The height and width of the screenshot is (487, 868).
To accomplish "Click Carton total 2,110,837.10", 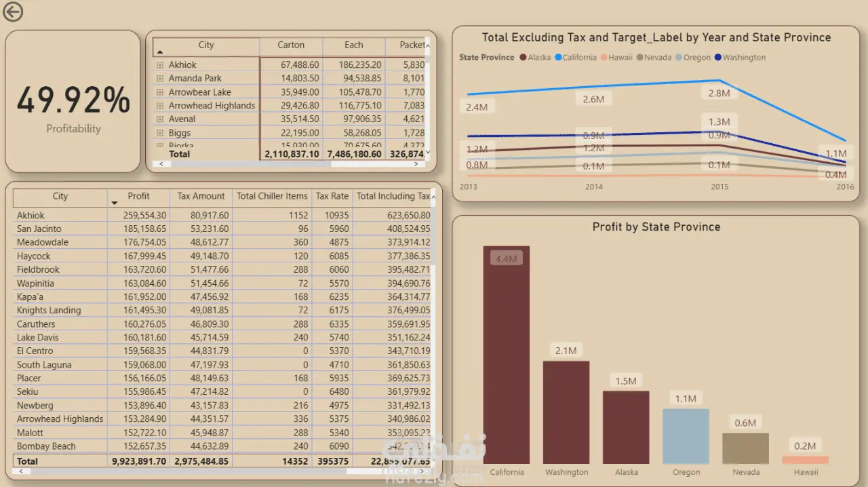I will 290,155.
